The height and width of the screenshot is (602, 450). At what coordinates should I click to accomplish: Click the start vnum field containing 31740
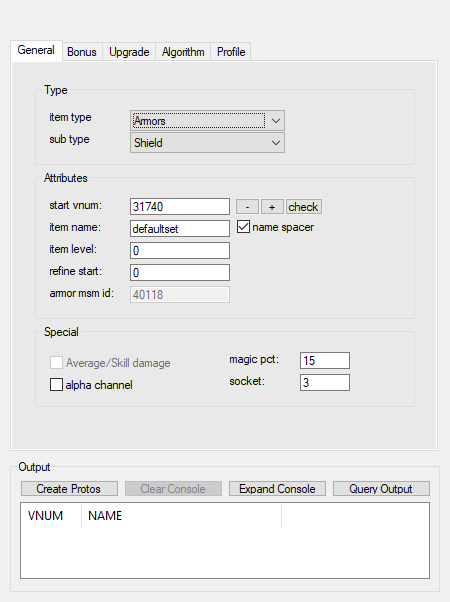coord(180,207)
